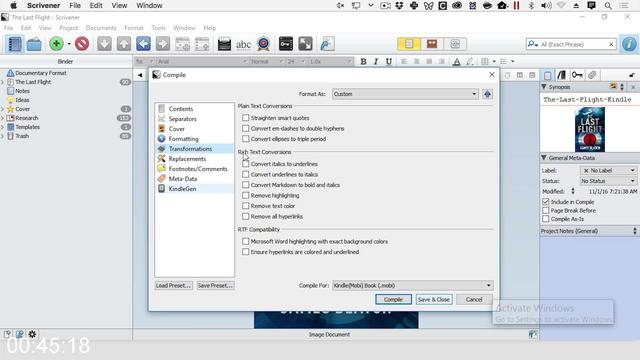Open the Label dropdown showing No Label

click(608, 171)
